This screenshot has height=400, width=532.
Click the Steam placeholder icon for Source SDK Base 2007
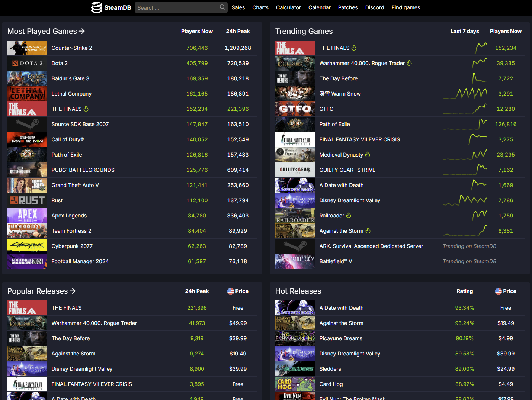28,124
